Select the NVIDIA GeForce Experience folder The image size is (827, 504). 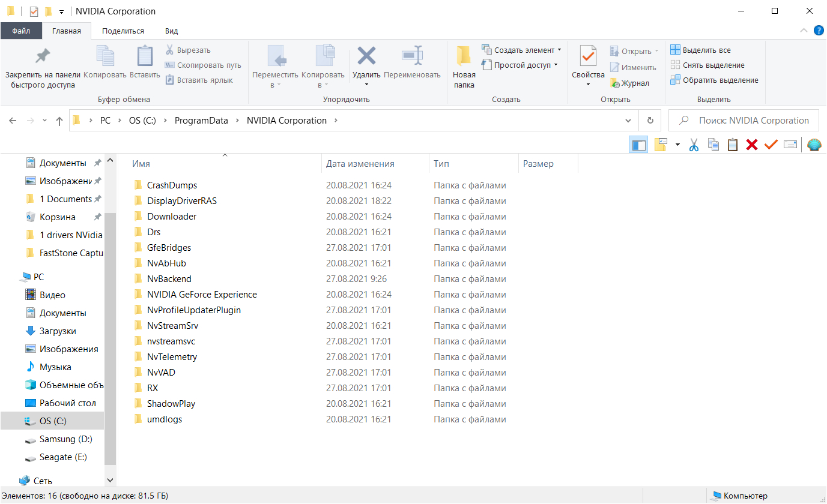(x=202, y=295)
